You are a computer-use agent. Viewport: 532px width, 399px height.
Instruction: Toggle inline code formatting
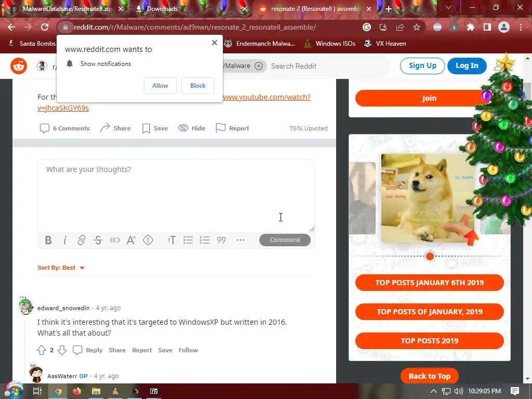[115, 240]
